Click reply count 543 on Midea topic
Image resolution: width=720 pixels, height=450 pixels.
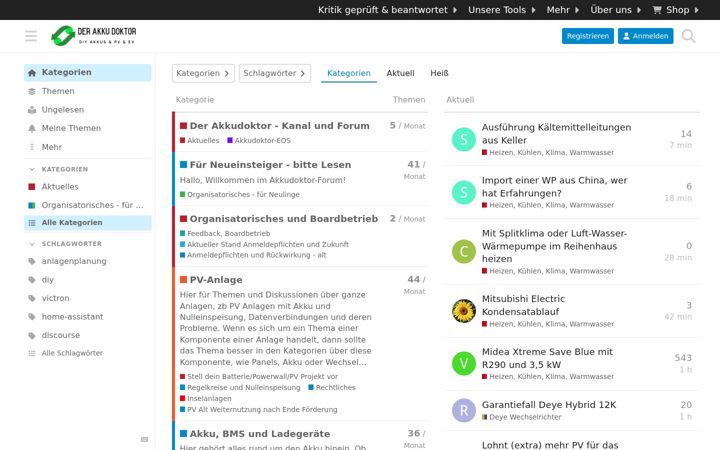tap(683, 358)
